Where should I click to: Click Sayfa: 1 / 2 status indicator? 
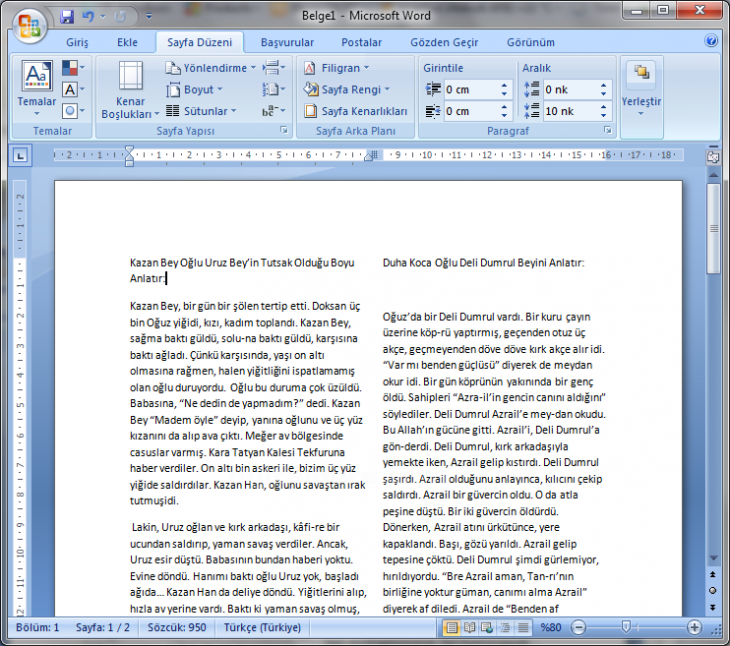102,627
